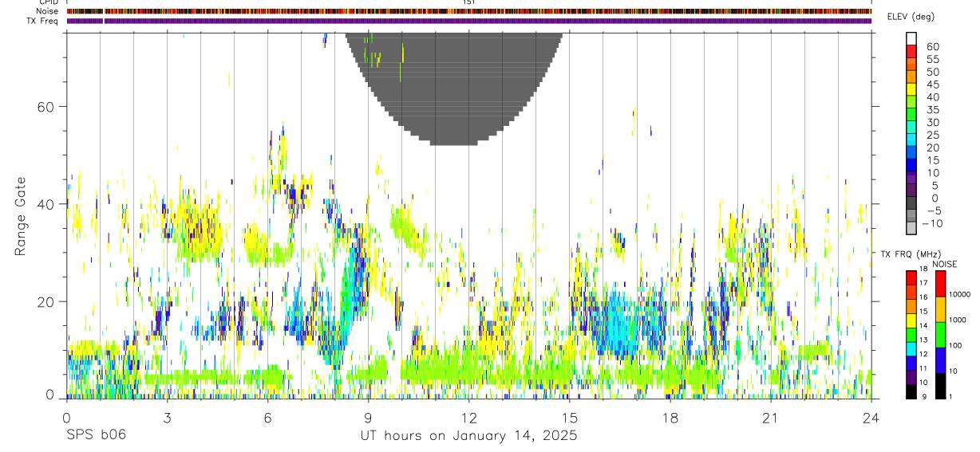This screenshot has width=980, height=452.
Task: Click the 'NOISE' legend title
Action: [x=945, y=264]
